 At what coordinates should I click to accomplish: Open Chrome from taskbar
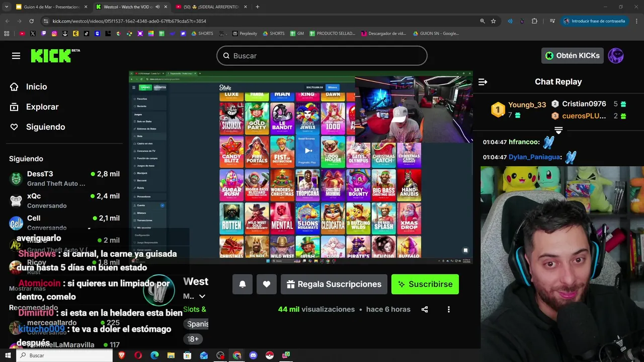pos(237,355)
